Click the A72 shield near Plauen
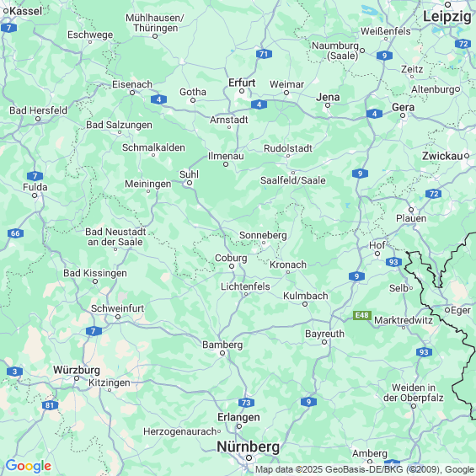Screen dimensions: 476x476 434,194
